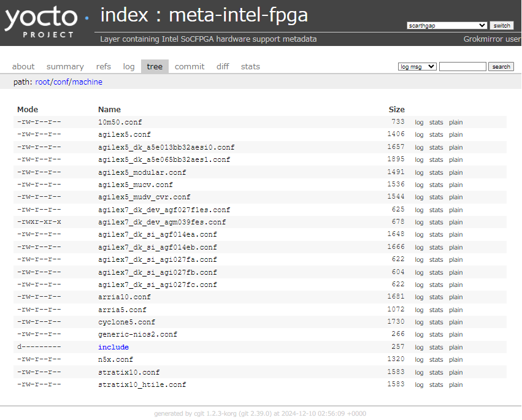This screenshot has height=420, width=522.
Task: Click the search text input field
Action: [x=463, y=67]
